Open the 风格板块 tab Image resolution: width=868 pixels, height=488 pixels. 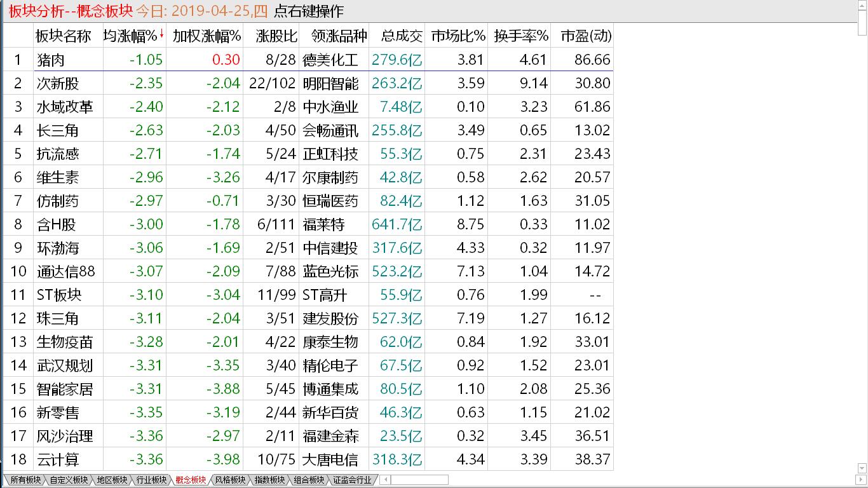pyautogui.click(x=230, y=480)
